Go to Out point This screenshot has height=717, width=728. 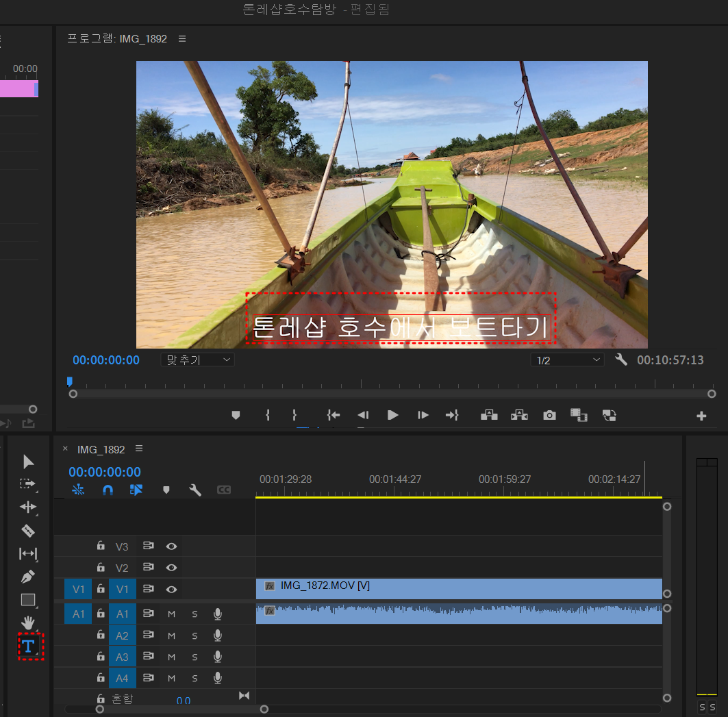pos(452,415)
